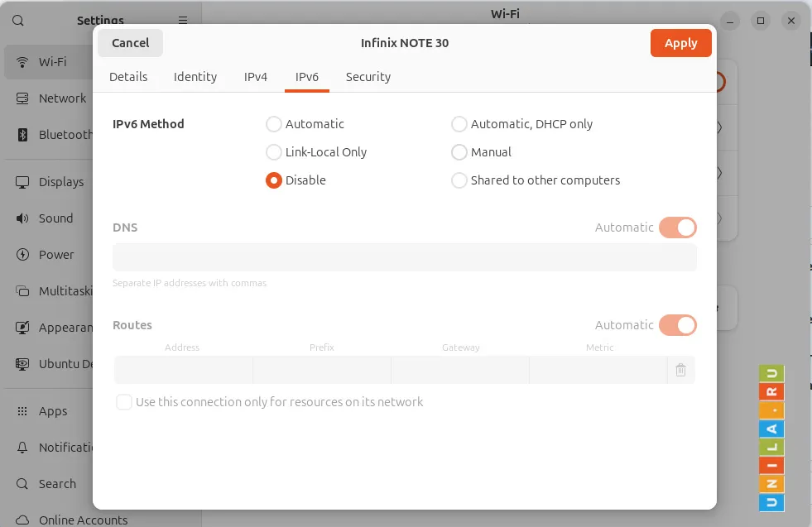Select Shared to other computers option

(459, 180)
